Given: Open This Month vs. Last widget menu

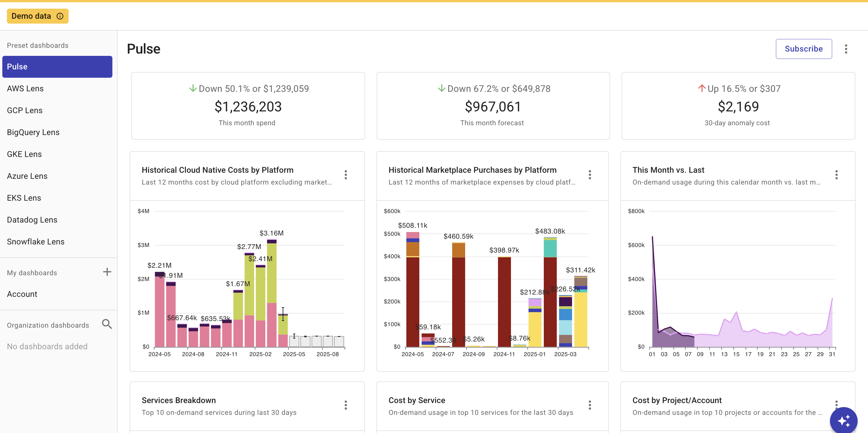Looking at the screenshot, I should click(x=836, y=175).
